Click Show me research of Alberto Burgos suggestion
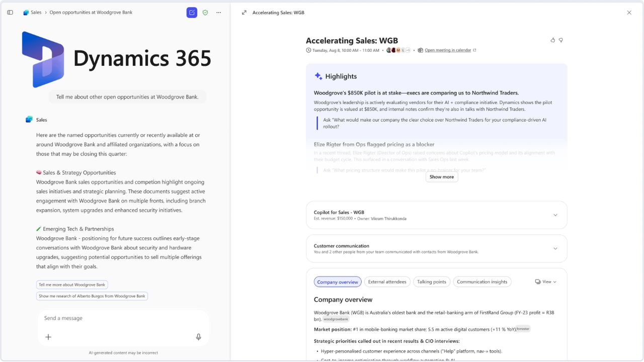Screen dimensions: 644x362 92,296
